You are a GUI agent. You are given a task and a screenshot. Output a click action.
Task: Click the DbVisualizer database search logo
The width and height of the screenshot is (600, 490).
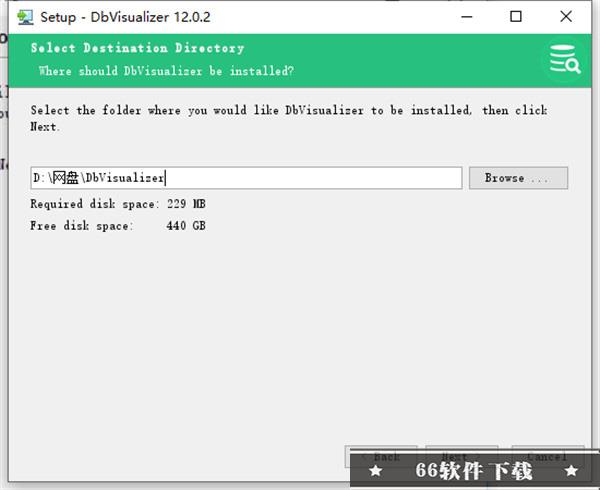tap(565, 59)
